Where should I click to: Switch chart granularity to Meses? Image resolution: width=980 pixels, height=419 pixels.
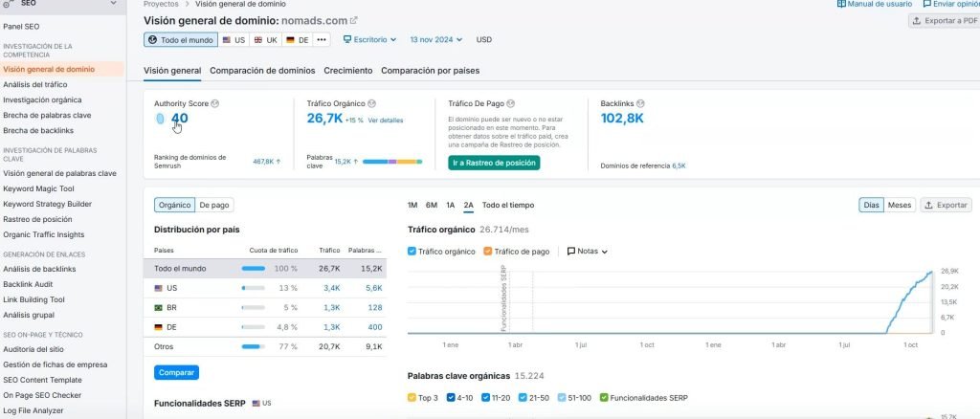pyautogui.click(x=900, y=205)
